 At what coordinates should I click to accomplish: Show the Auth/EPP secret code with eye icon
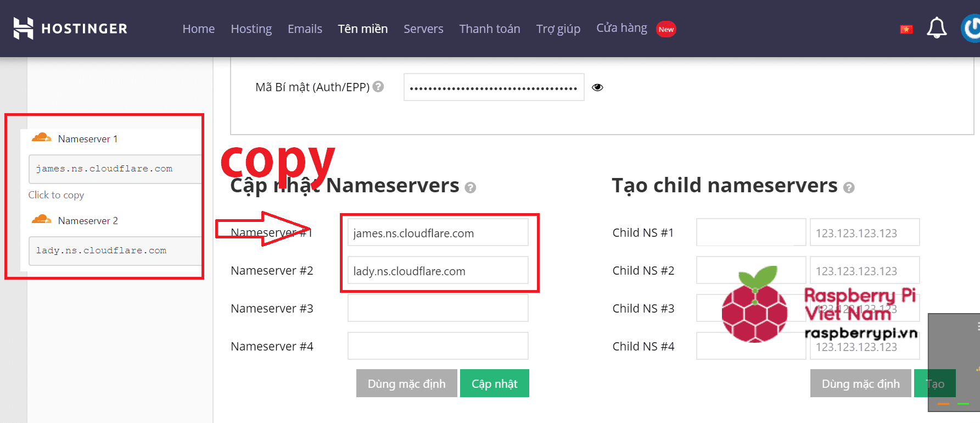coord(597,87)
